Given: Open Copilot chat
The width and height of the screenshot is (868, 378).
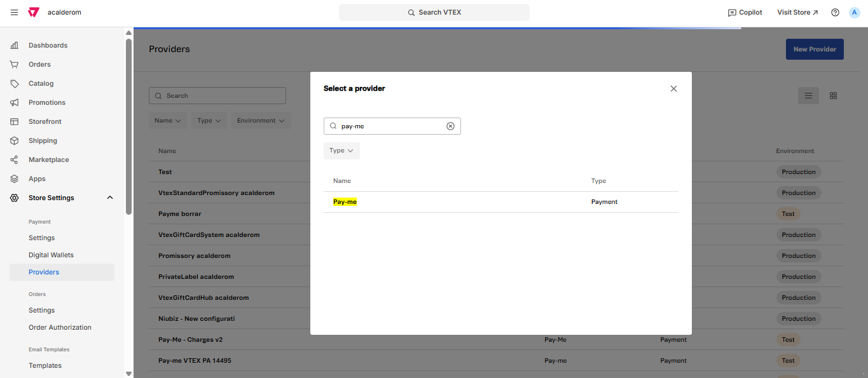Looking at the screenshot, I should [x=745, y=13].
